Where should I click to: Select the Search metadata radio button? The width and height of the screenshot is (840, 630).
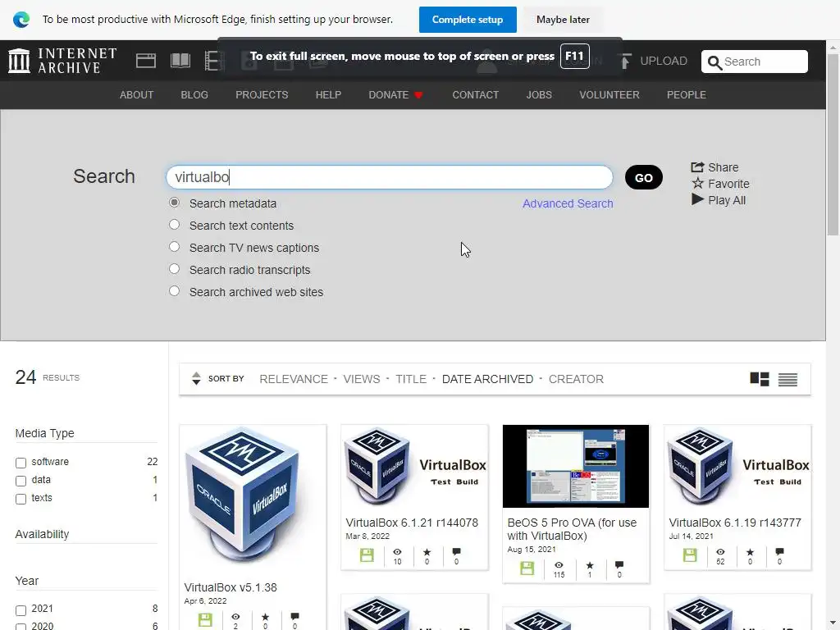coord(174,203)
